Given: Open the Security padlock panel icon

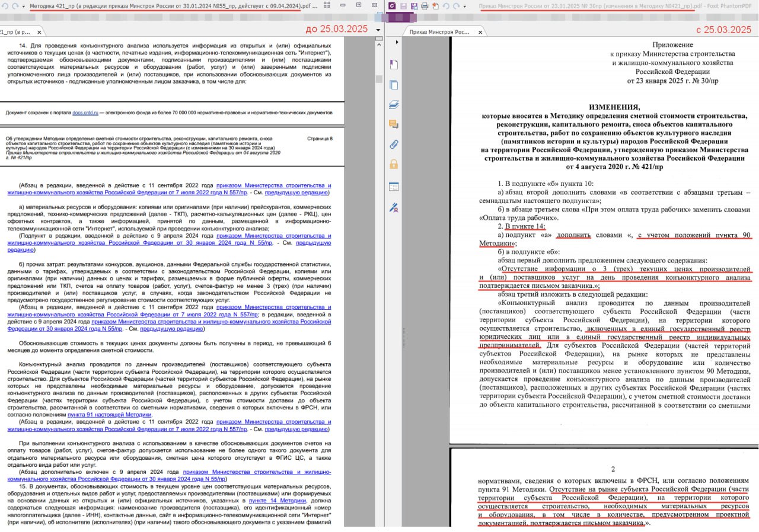Looking at the screenshot, I should coord(393,164).
